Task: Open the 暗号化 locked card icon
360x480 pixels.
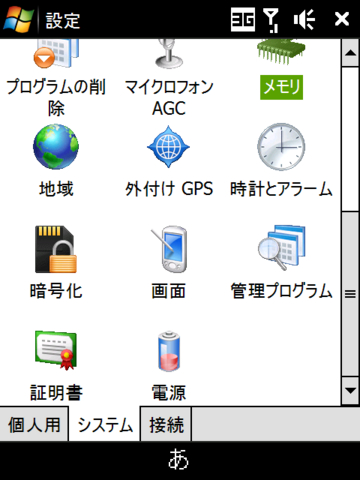Action: coord(56,249)
